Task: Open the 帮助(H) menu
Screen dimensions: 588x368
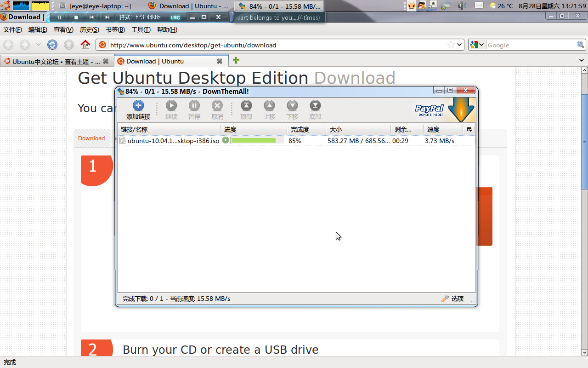Action: [167, 29]
